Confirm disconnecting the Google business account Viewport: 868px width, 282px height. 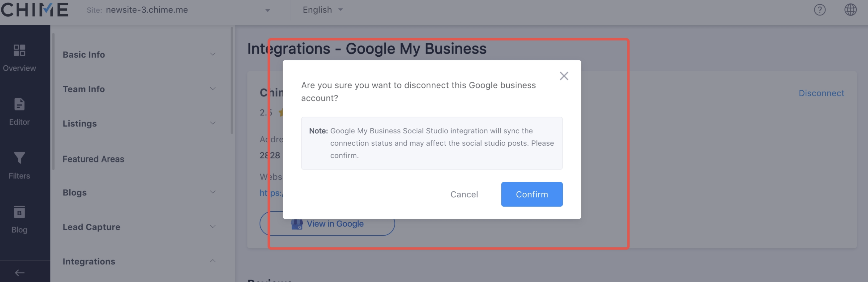pos(532,194)
